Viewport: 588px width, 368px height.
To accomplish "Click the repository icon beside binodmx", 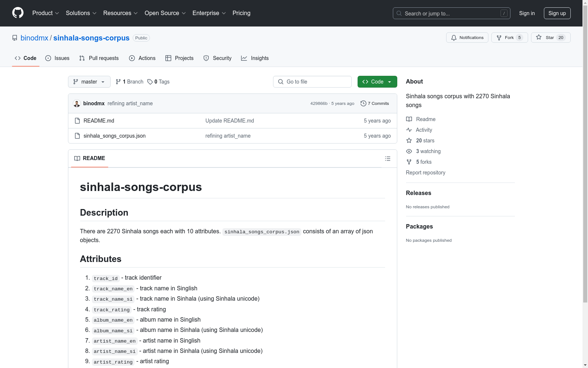I will [x=15, y=38].
